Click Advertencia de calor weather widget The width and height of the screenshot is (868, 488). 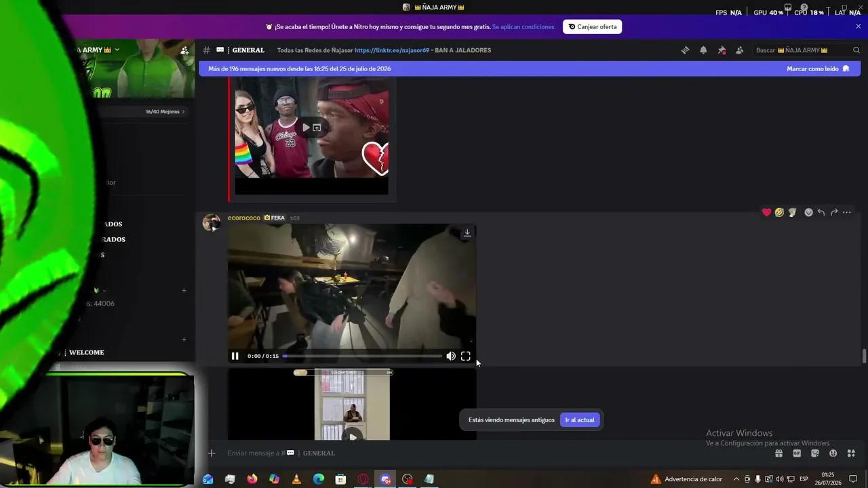pos(686,479)
